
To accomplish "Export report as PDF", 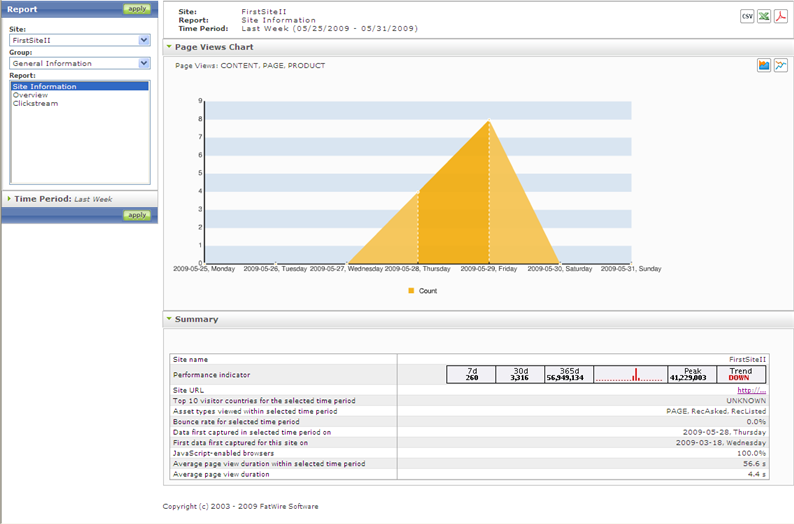I will (x=780, y=16).
